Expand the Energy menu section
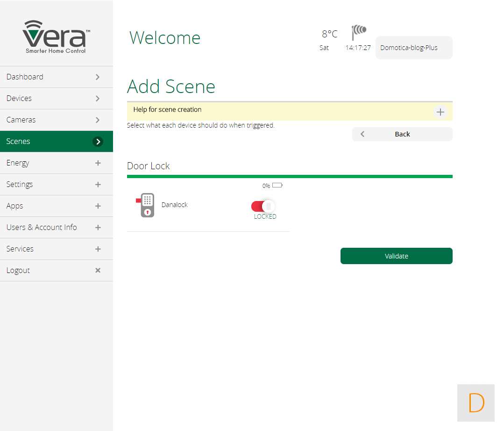The height and width of the screenshot is (431, 504). coord(98,163)
